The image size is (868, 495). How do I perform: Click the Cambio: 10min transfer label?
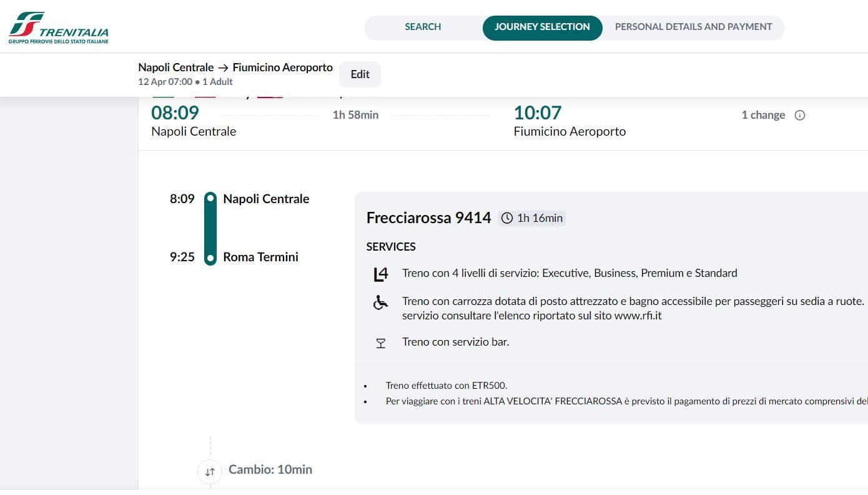[x=270, y=469]
